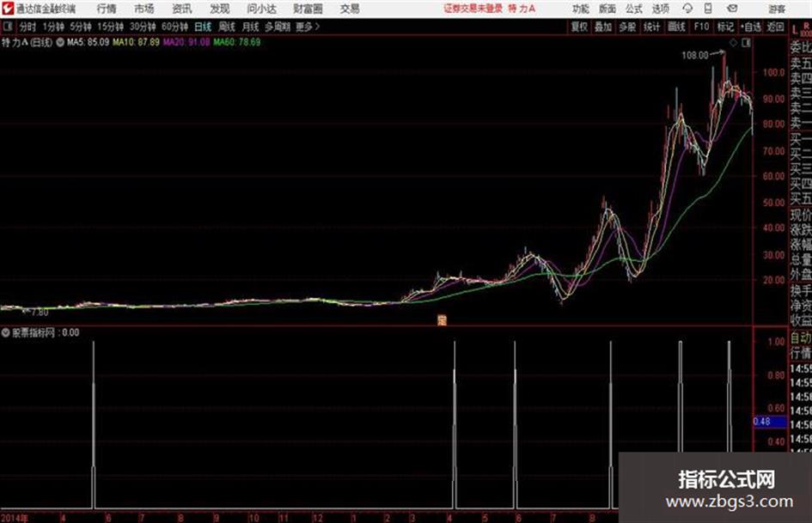Click MA60: 78.69 value label

click(236, 42)
